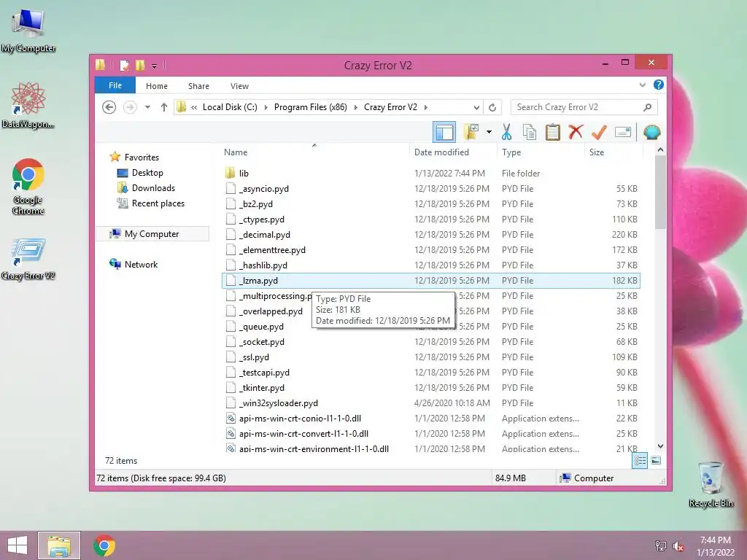The width and height of the screenshot is (747, 560).
Task: Select file _socket.pyd
Action: click(430, 342)
